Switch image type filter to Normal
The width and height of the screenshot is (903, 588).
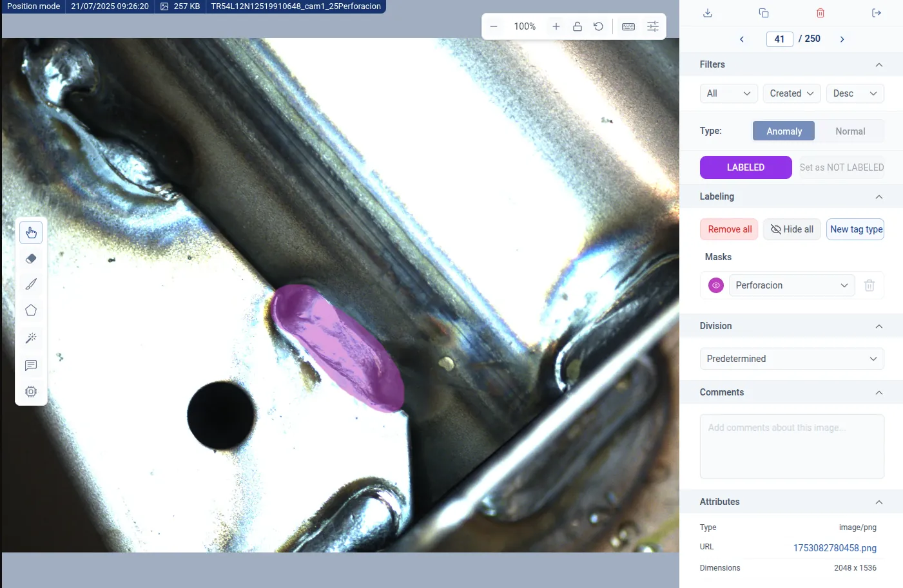[850, 131]
